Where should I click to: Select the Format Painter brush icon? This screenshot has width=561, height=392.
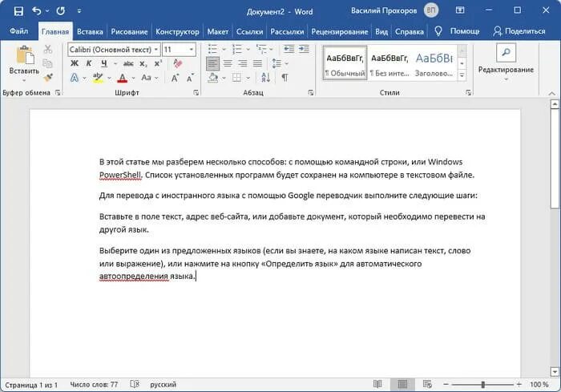click(x=47, y=77)
